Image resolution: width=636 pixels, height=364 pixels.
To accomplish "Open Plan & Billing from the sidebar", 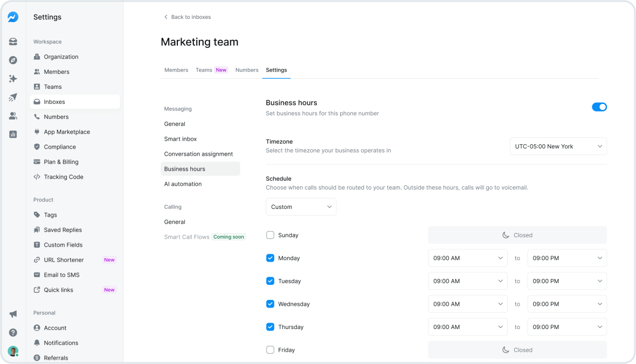I will [60, 162].
